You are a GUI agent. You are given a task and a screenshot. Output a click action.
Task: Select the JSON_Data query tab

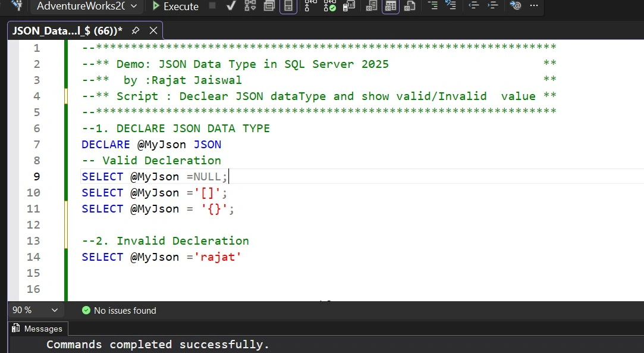click(67, 30)
